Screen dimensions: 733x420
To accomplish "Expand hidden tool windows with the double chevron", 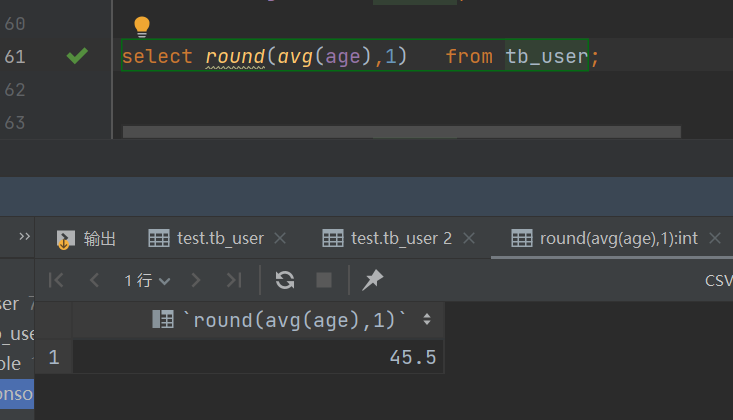I will (x=24, y=237).
